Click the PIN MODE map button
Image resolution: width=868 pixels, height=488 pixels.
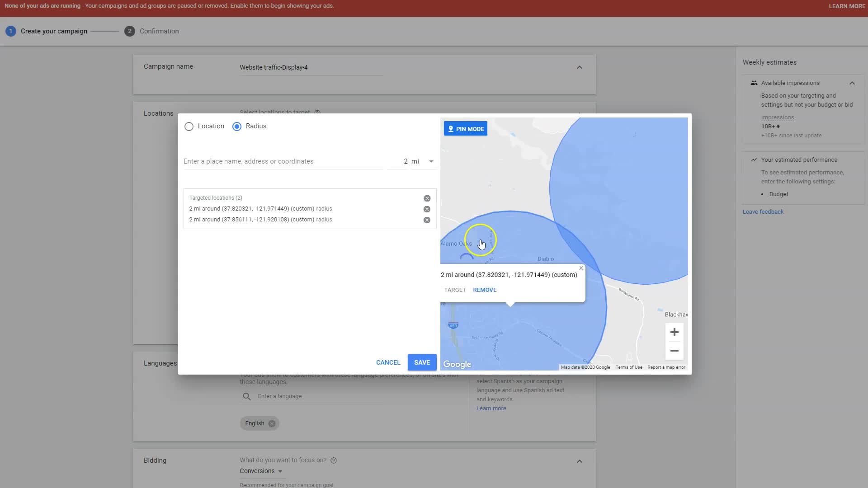point(465,129)
